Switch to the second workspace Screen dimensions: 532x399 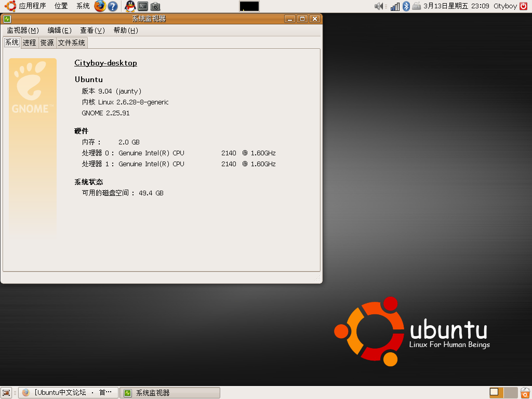pyautogui.click(x=511, y=393)
